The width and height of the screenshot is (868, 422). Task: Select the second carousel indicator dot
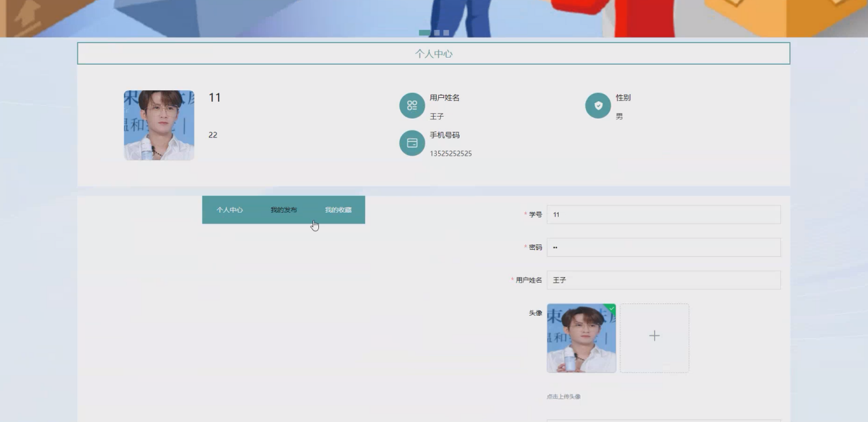[x=436, y=32]
